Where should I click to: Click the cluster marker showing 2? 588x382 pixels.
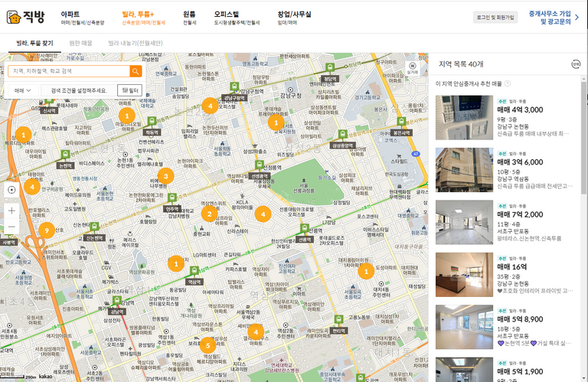point(209,214)
